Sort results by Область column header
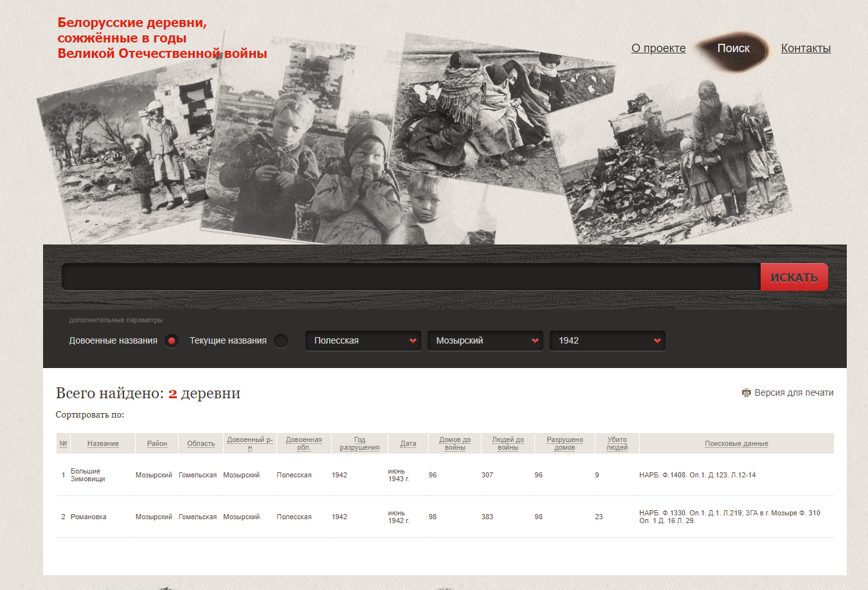The image size is (868, 590). click(x=201, y=443)
